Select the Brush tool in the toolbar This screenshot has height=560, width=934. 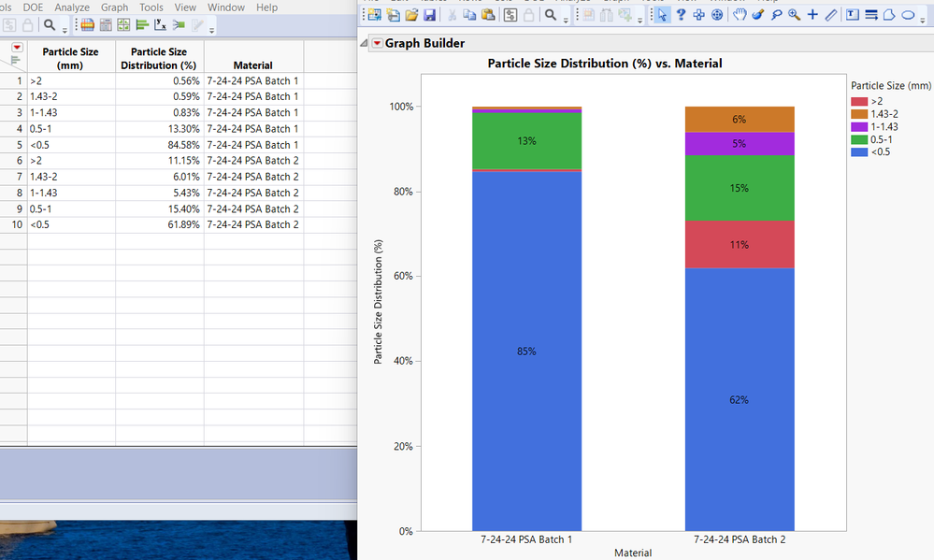[x=757, y=15]
